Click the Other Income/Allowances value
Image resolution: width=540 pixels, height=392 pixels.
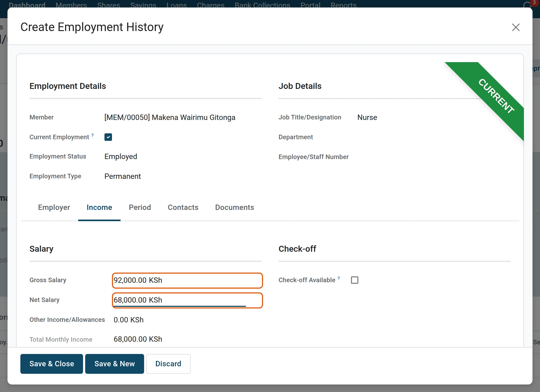(x=129, y=320)
